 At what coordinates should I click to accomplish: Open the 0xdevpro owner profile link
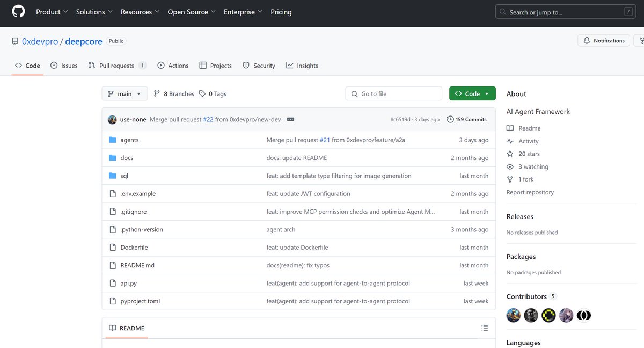tap(40, 41)
